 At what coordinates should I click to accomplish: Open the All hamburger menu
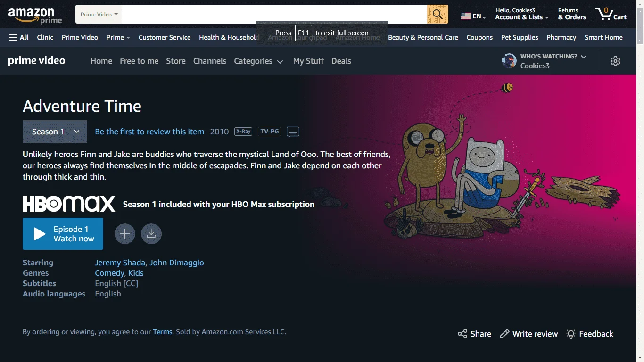tap(19, 37)
